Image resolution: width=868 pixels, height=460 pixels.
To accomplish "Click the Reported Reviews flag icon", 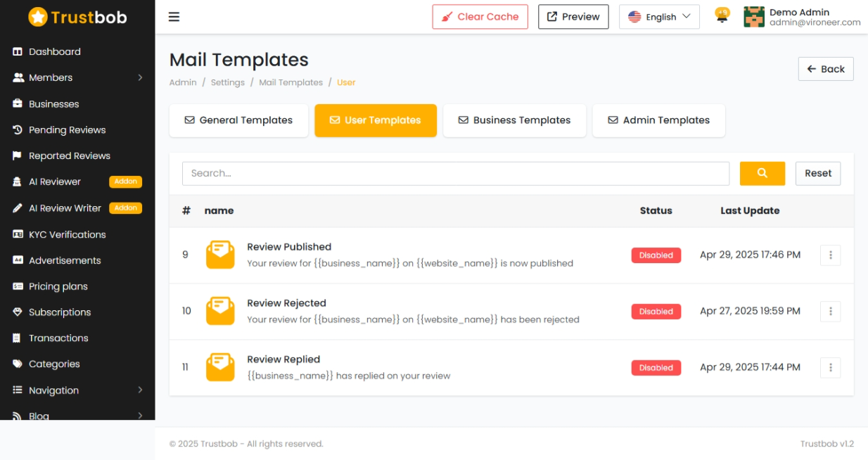I will [x=18, y=156].
